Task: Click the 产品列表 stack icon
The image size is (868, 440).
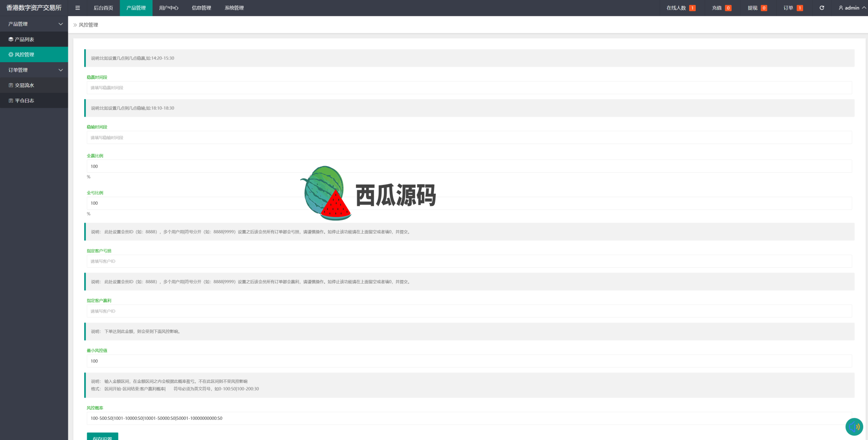Action: pyautogui.click(x=11, y=39)
